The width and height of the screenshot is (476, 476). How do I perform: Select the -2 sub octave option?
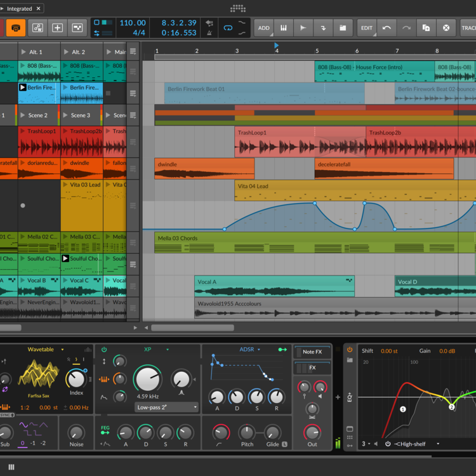(43, 443)
